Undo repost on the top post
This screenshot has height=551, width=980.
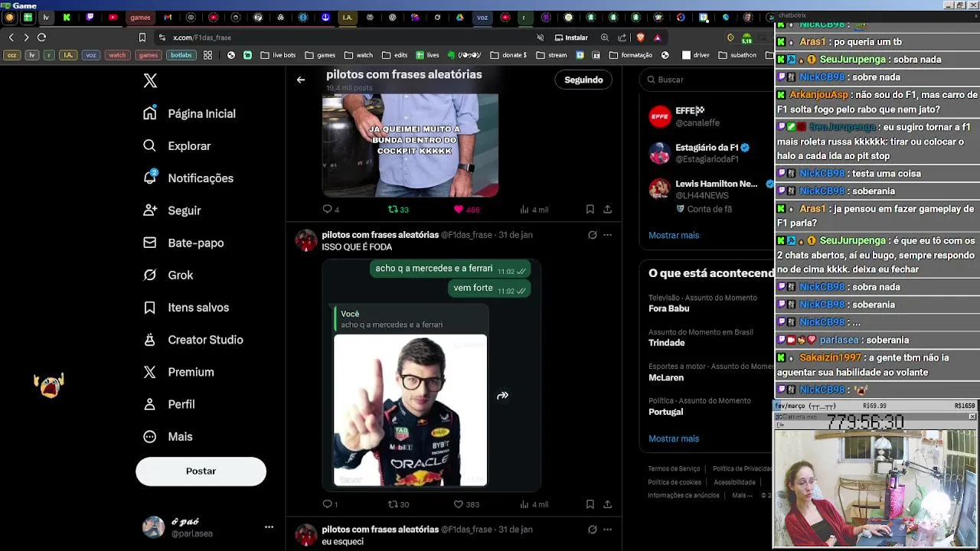point(393,209)
